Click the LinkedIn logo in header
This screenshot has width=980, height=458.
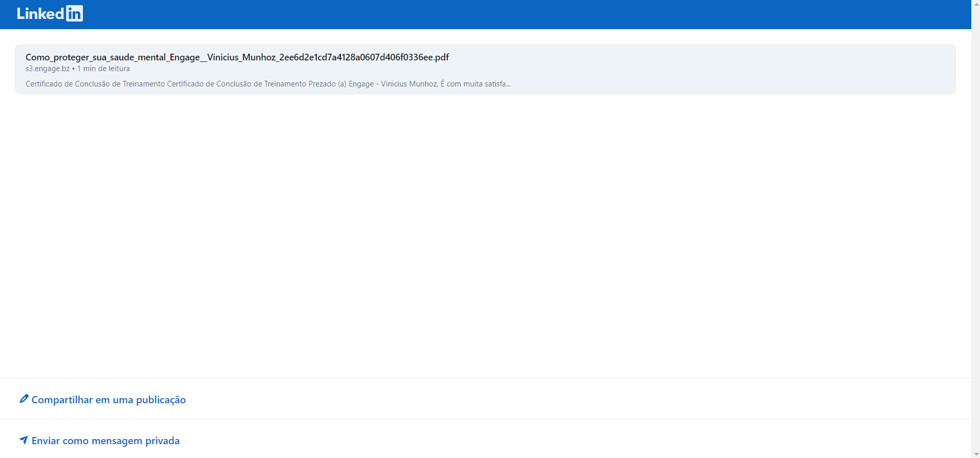pos(50,13)
